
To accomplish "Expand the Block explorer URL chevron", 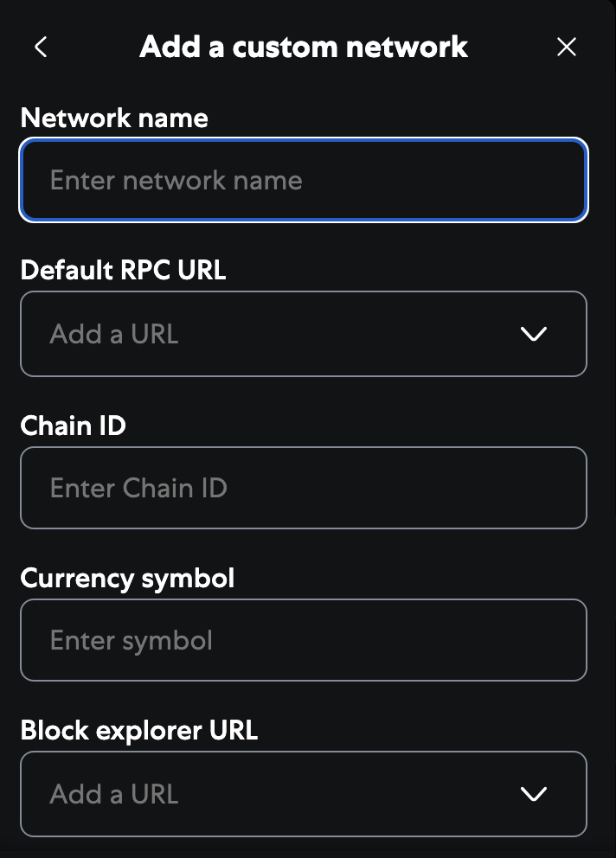I will (534, 794).
